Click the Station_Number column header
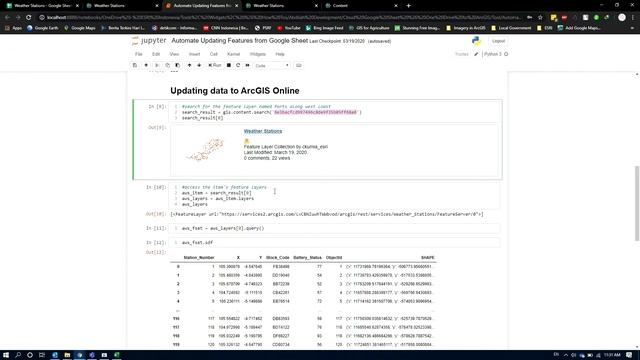Image resolution: width=640 pixels, height=360 pixels. click(x=199, y=258)
